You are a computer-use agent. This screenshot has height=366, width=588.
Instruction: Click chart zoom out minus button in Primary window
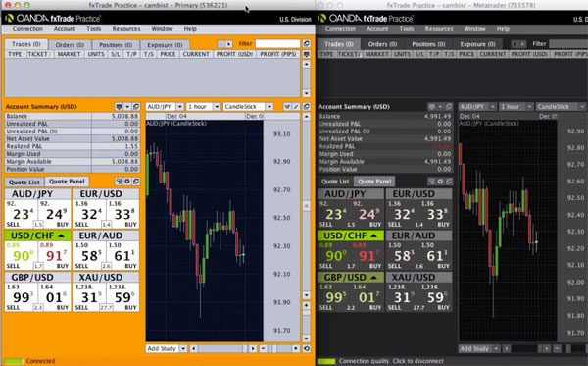point(264,348)
